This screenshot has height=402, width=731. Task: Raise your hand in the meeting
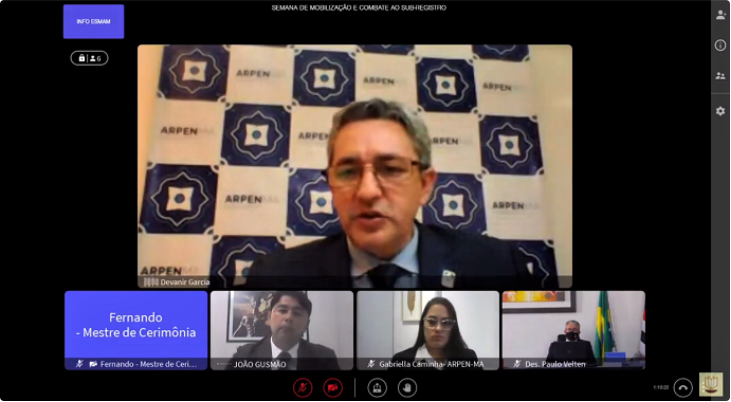click(x=407, y=388)
